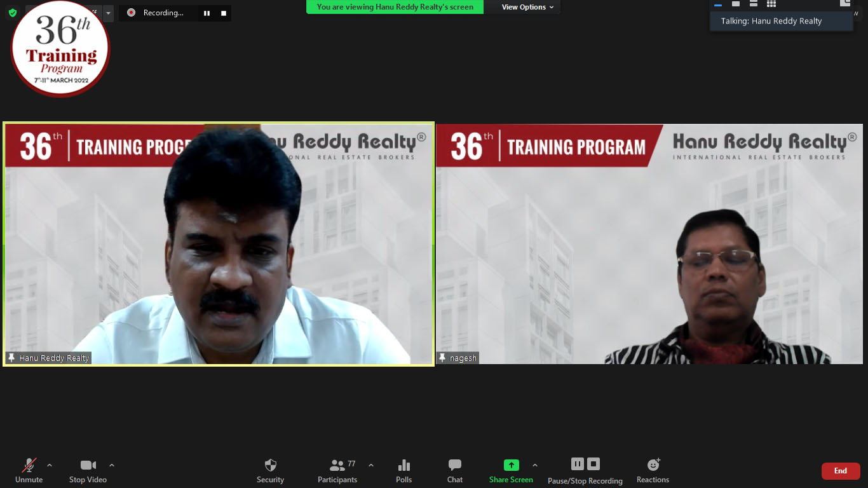Select the Hanu Reddy Realty video tile
Image resolution: width=868 pixels, height=488 pixels.
219,244
